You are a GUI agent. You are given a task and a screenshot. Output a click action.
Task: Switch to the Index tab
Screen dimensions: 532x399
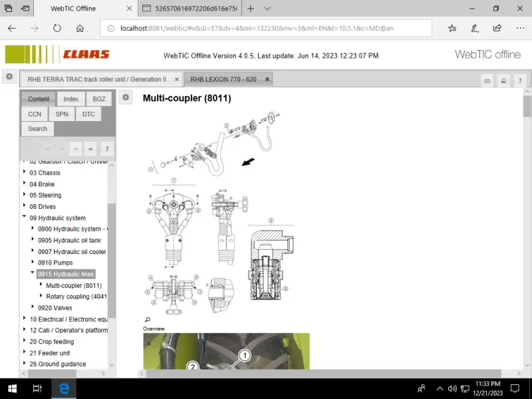tap(71, 99)
